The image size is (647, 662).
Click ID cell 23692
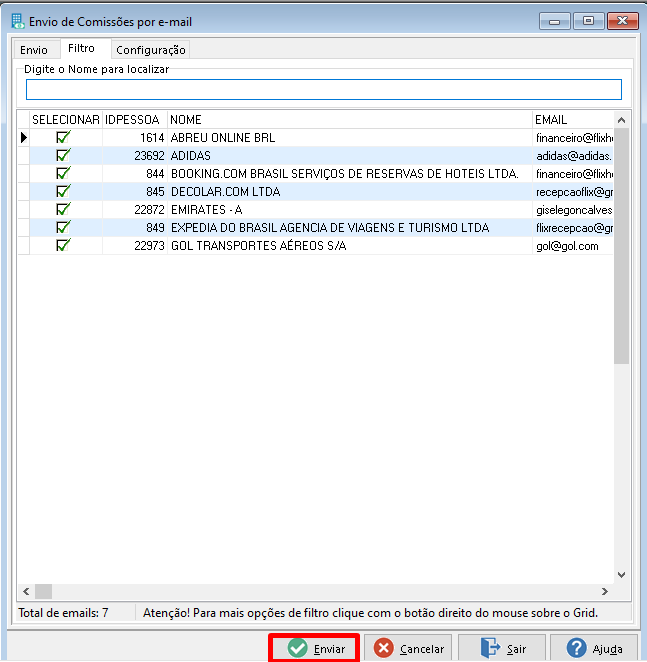(x=135, y=156)
